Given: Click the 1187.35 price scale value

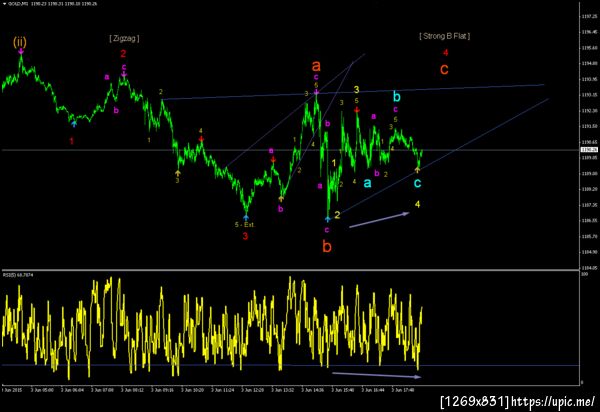Looking at the screenshot, I should coord(589,205).
